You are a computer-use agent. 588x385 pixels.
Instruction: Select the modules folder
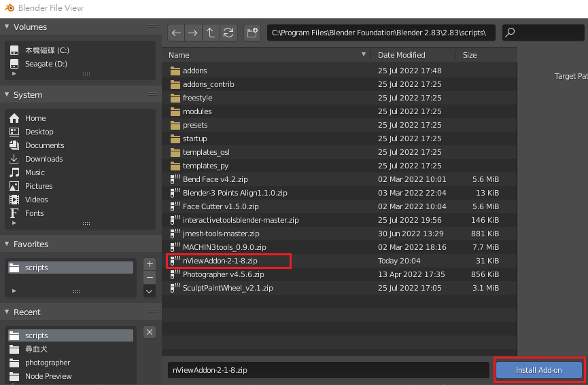340,111
